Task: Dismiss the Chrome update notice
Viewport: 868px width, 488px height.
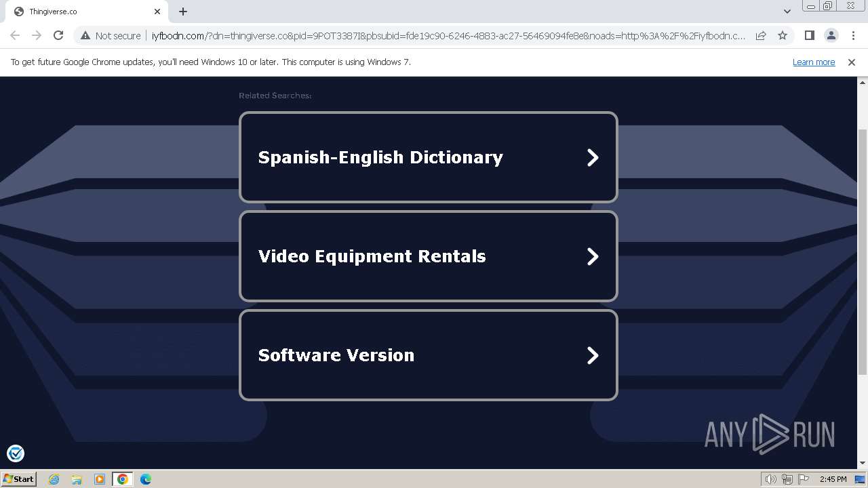Action: pyautogui.click(x=852, y=62)
